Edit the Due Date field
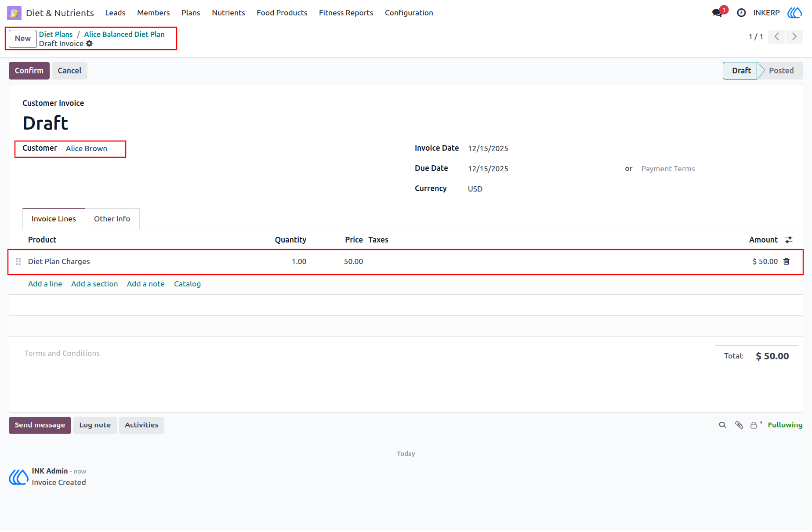This screenshot has width=812, height=532. click(x=488, y=169)
